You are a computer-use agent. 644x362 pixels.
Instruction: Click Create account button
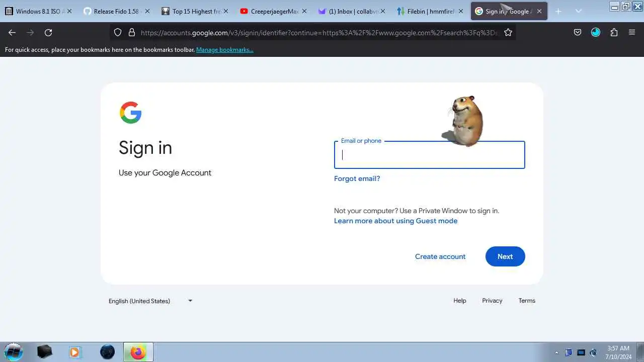[x=440, y=256]
